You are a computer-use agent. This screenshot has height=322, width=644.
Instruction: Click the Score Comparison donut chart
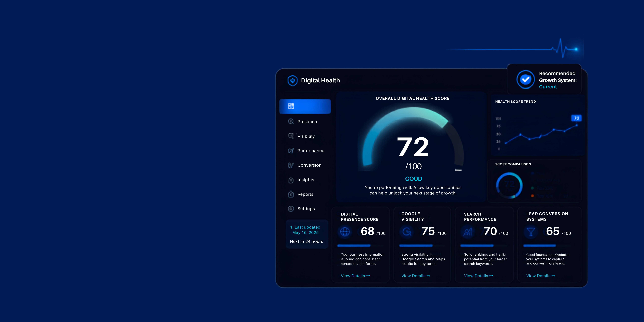click(509, 185)
